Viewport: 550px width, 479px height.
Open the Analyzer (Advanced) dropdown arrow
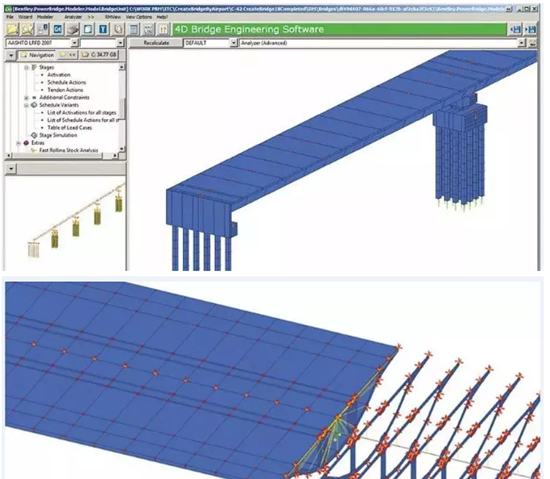[522, 43]
